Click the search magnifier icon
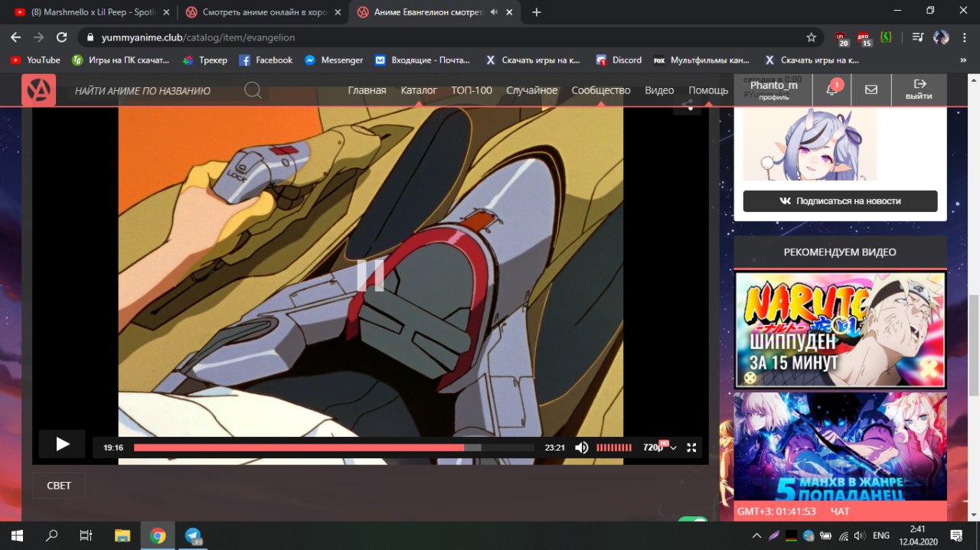This screenshot has height=550, width=980. pos(253,90)
